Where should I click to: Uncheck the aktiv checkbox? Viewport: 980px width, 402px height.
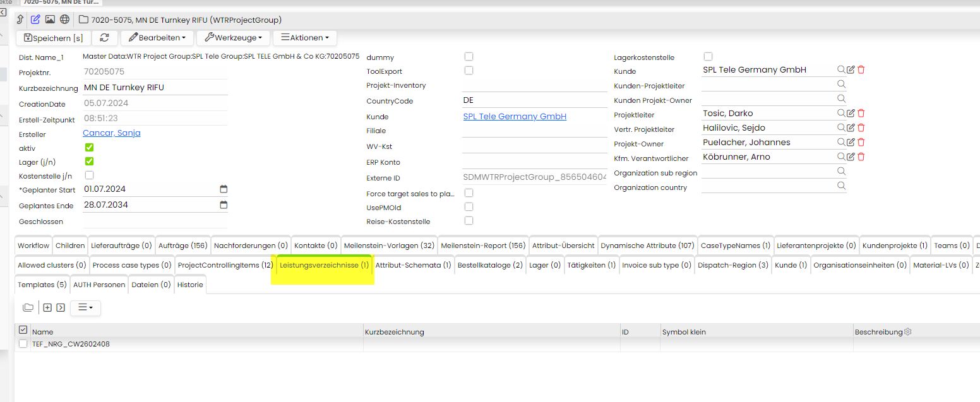pyautogui.click(x=89, y=147)
